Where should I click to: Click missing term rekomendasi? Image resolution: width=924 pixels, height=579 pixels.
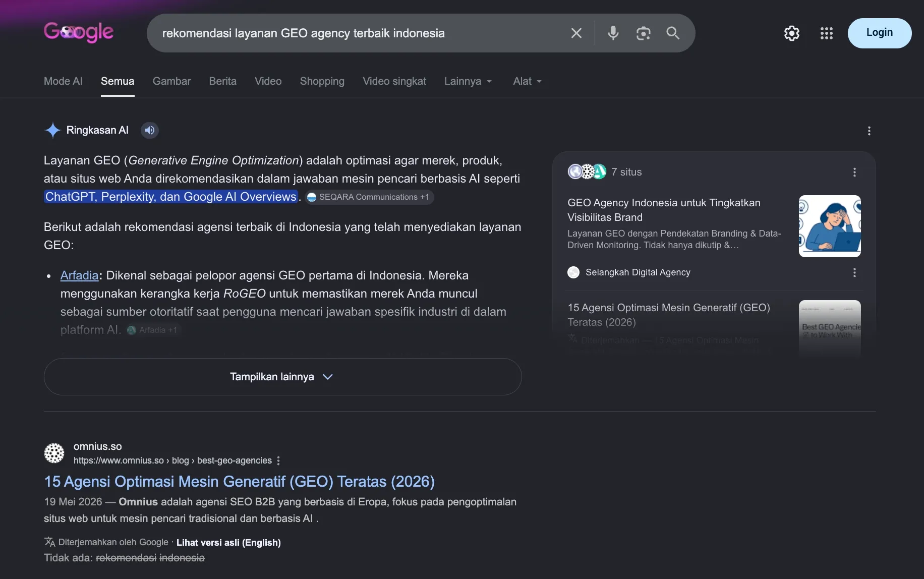coord(126,558)
